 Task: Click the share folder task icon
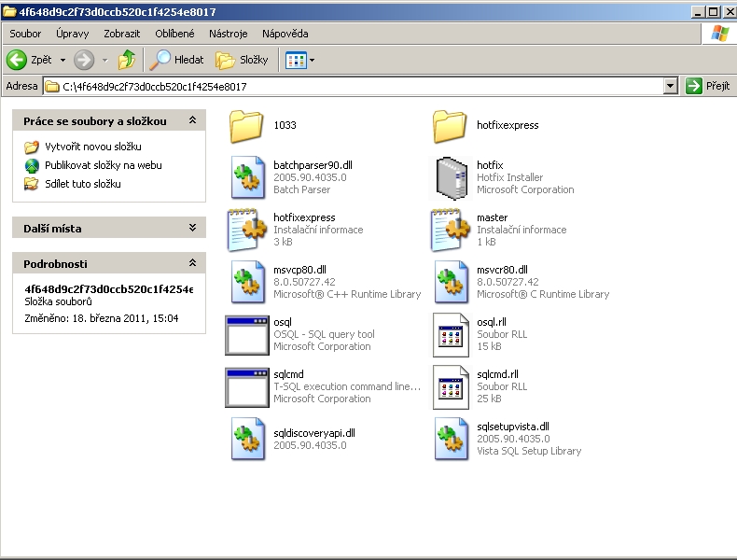pyautogui.click(x=32, y=184)
